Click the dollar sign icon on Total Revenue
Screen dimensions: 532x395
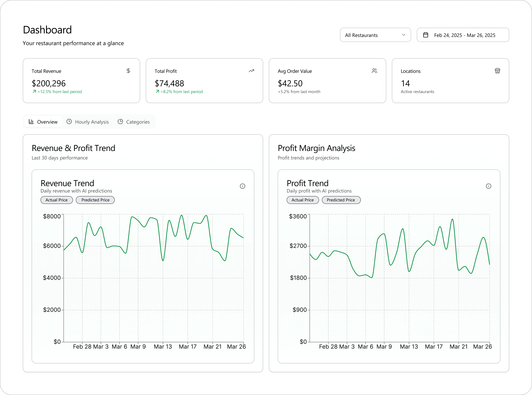pos(128,71)
